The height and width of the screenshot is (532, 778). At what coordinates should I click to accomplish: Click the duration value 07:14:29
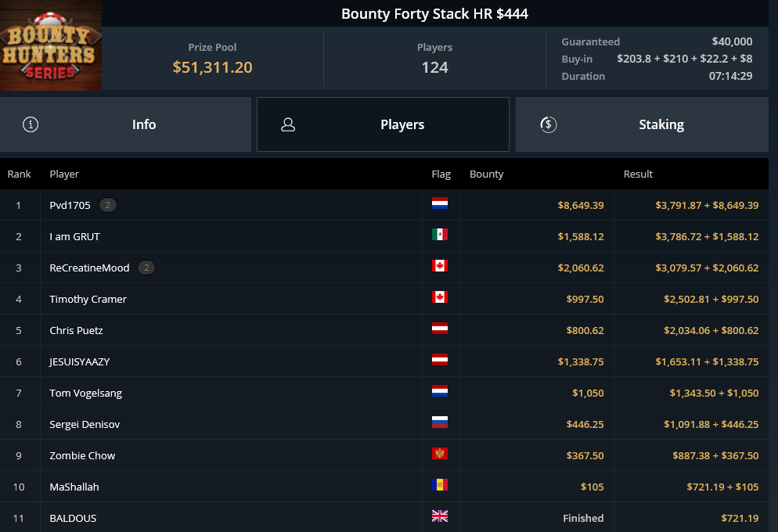(x=730, y=76)
